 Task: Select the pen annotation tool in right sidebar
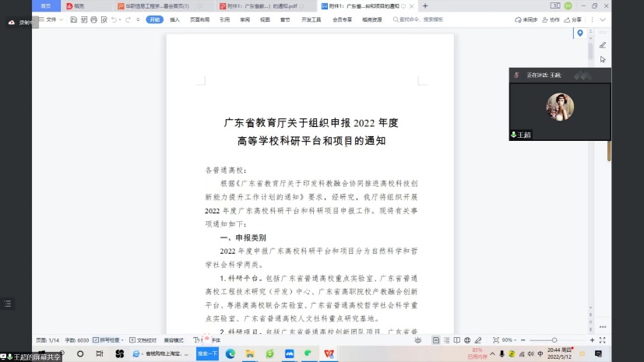click(x=603, y=45)
